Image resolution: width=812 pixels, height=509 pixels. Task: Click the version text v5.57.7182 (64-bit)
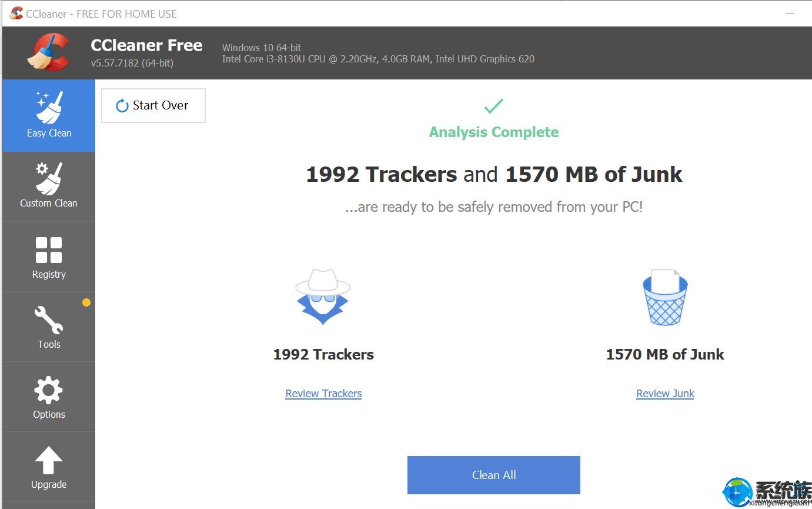coord(132,63)
